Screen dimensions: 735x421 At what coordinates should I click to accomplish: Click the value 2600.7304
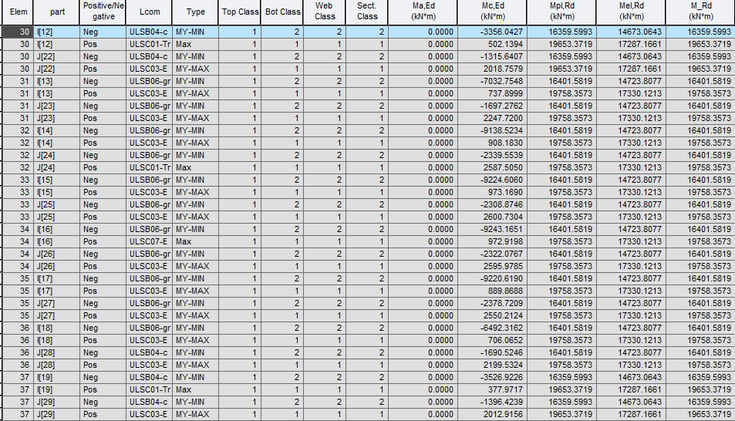(492, 217)
